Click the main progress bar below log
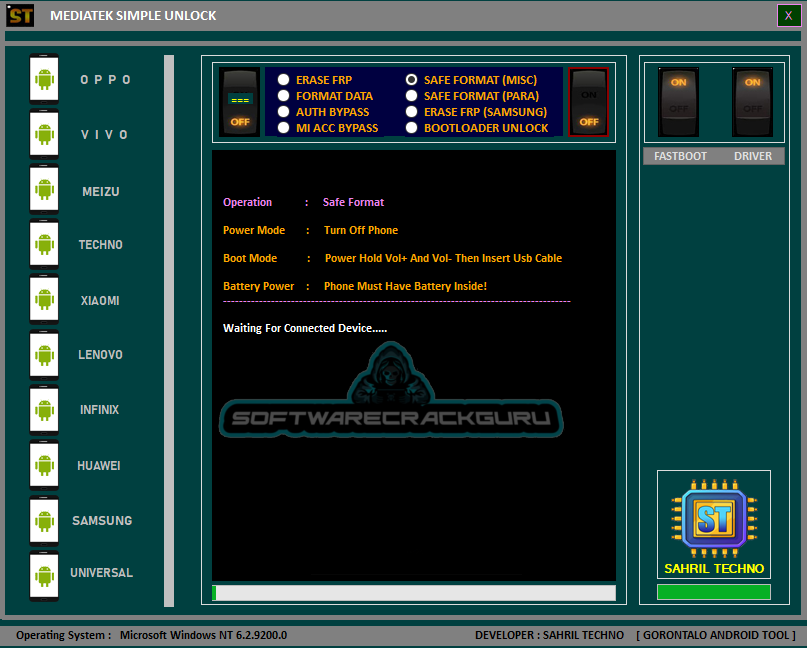 click(x=414, y=593)
